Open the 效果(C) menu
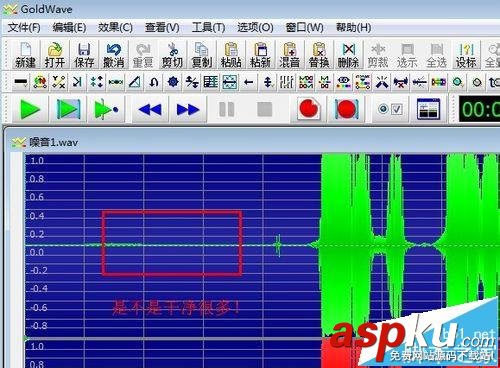 (115, 27)
